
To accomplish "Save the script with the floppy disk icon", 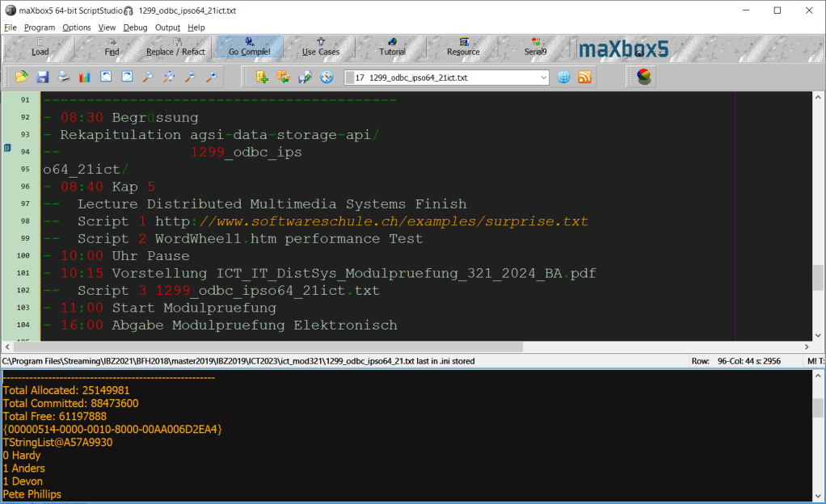I will tap(43, 78).
